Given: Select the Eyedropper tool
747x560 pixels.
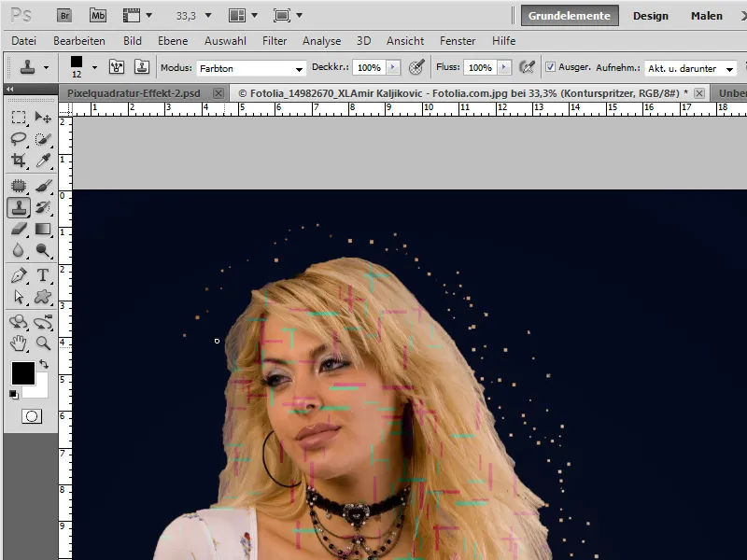Looking at the screenshot, I should pyautogui.click(x=43, y=160).
